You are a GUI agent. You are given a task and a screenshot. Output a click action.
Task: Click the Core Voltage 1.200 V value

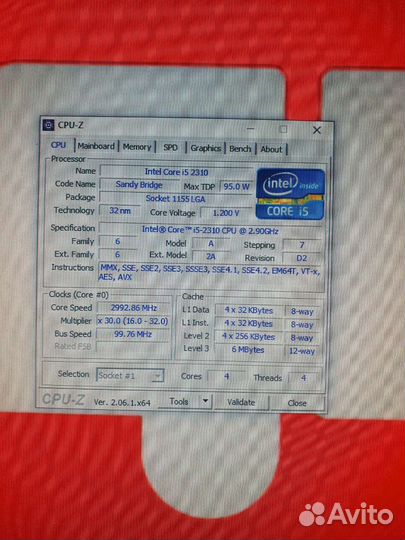[x=226, y=213]
